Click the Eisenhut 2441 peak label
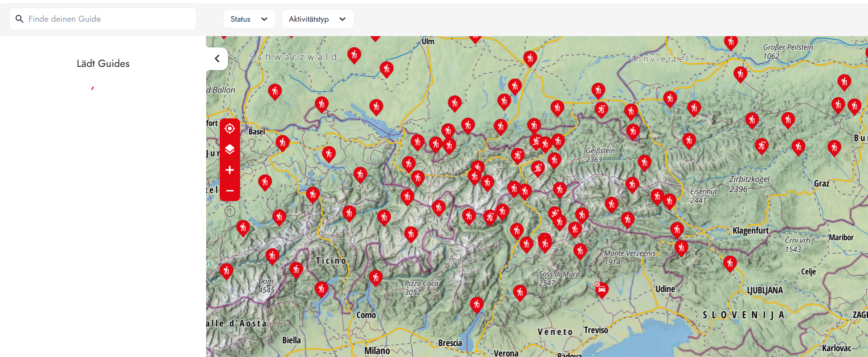 pyautogui.click(x=703, y=196)
